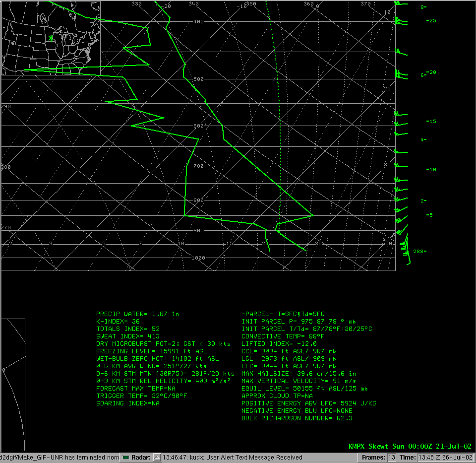Click the CCL= 3034 ft ASL/ 907 mb line
This screenshot has width=476, height=463.
point(289,351)
